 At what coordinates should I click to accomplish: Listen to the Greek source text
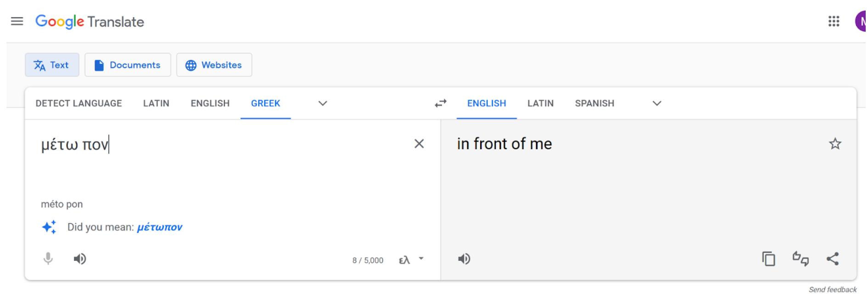click(80, 259)
